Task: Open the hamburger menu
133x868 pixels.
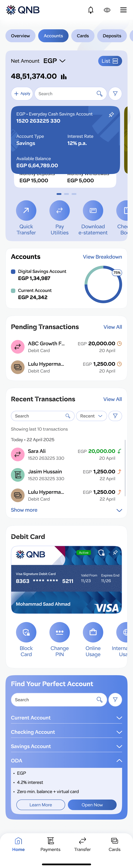Action: click(x=124, y=10)
